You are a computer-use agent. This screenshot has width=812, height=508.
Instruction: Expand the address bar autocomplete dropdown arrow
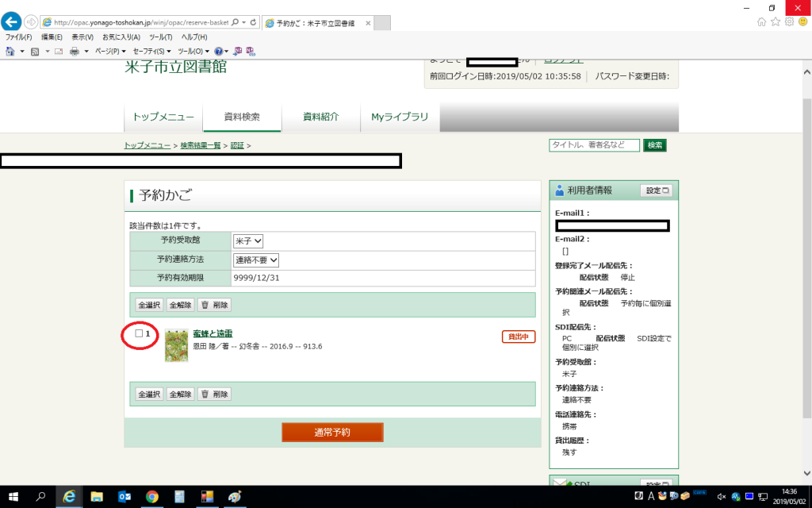pyautogui.click(x=244, y=22)
